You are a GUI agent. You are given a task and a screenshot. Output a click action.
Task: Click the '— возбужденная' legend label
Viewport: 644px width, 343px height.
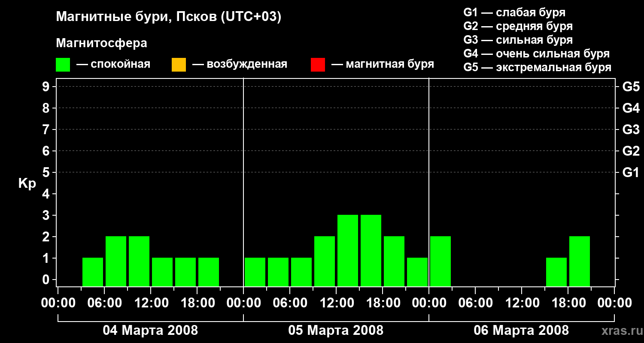click(240, 64)
